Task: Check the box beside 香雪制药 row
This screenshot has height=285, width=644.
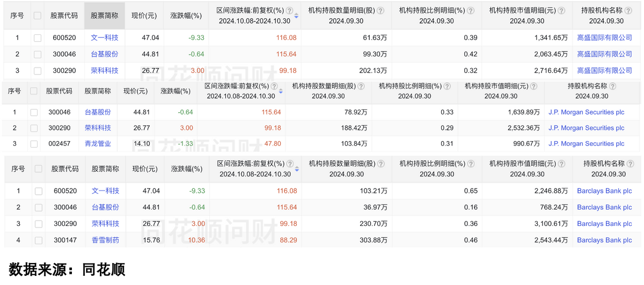Action: click(x=38, y=240)
